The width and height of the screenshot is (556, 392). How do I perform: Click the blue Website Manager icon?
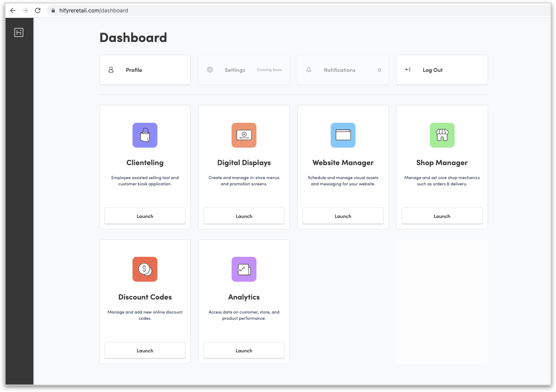coord(343,135)
